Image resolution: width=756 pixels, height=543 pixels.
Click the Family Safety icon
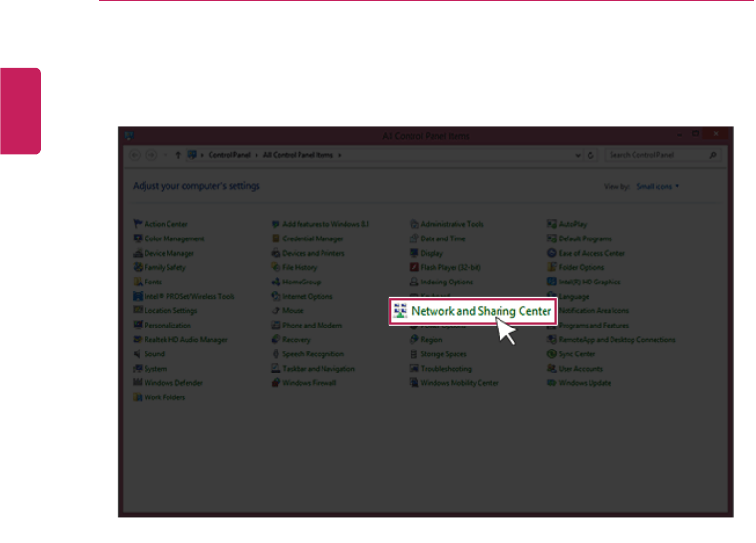[x=138, y=267]
